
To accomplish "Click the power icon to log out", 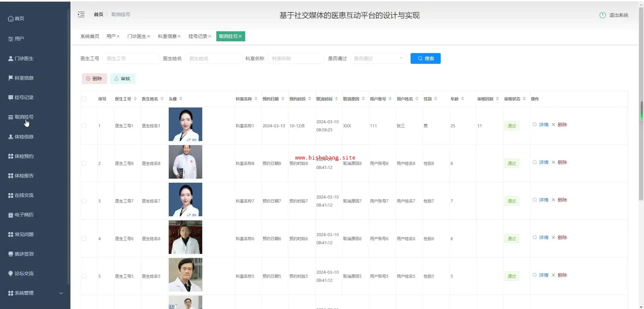I will tap(602, 15).
